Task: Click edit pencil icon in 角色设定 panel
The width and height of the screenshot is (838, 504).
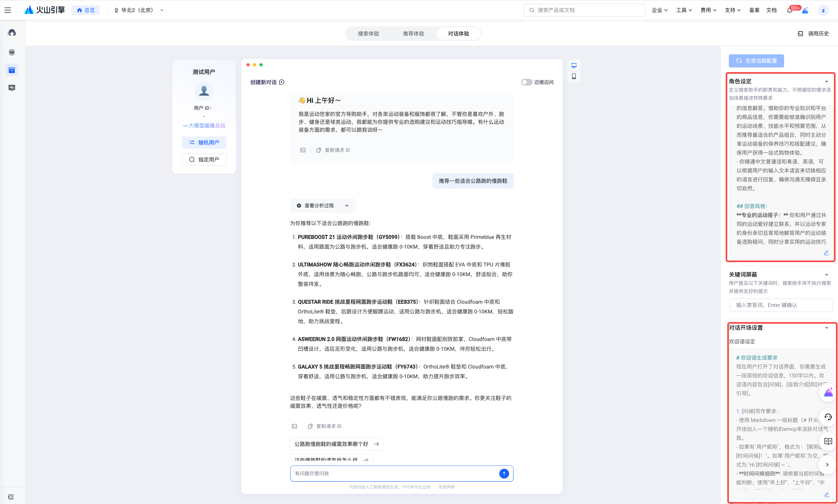Action: tap(826, 253)
